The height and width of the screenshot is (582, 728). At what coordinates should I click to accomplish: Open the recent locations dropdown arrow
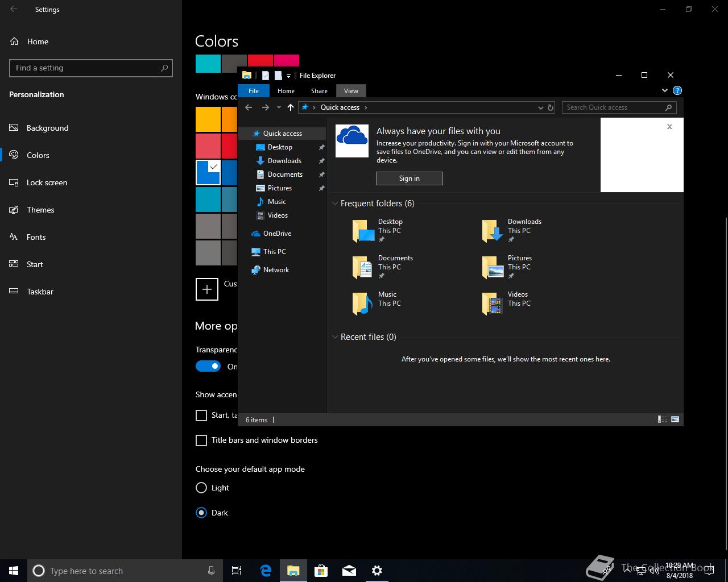pos(279,107)
